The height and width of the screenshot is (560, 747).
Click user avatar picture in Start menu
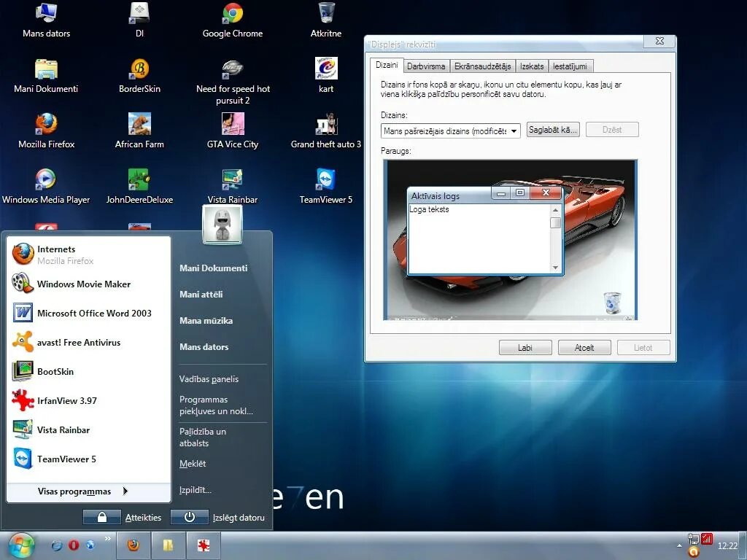(x=222, y=225)
